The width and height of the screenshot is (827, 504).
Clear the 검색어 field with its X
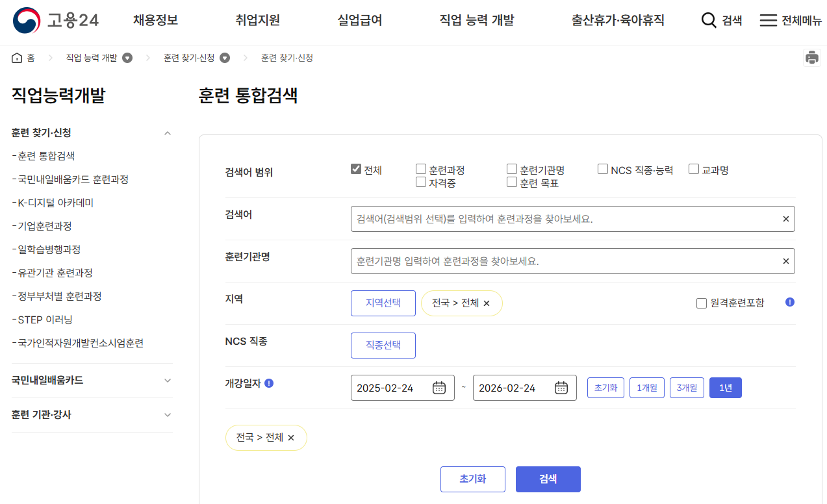[x=786, y=219]
